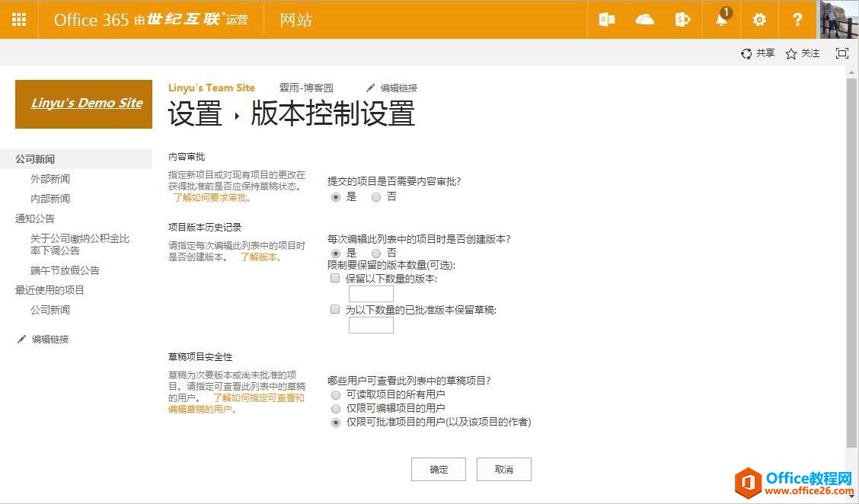Select 是 for requiring content approval
The height and width of the screenshot is (504, 859).
pos(334,196)
